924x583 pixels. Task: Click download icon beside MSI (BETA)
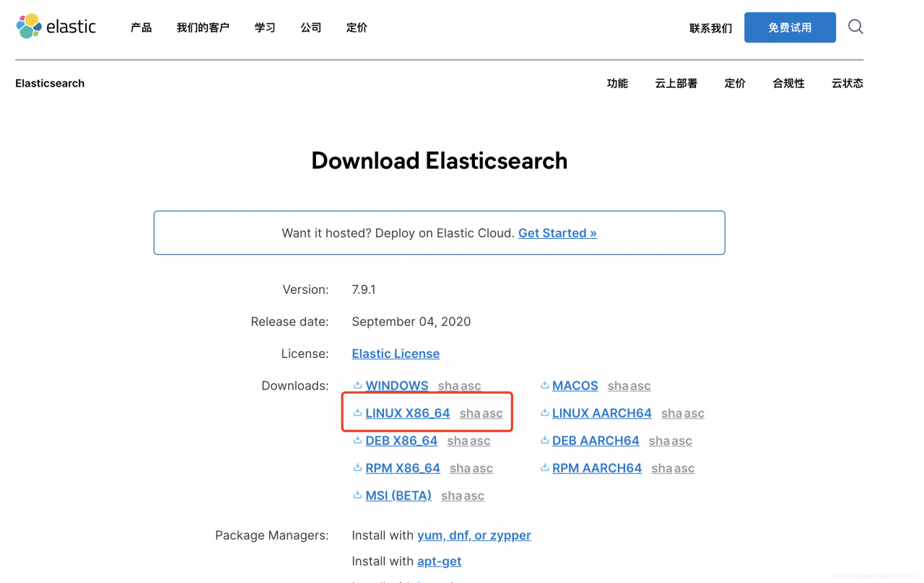click(357, 495)
